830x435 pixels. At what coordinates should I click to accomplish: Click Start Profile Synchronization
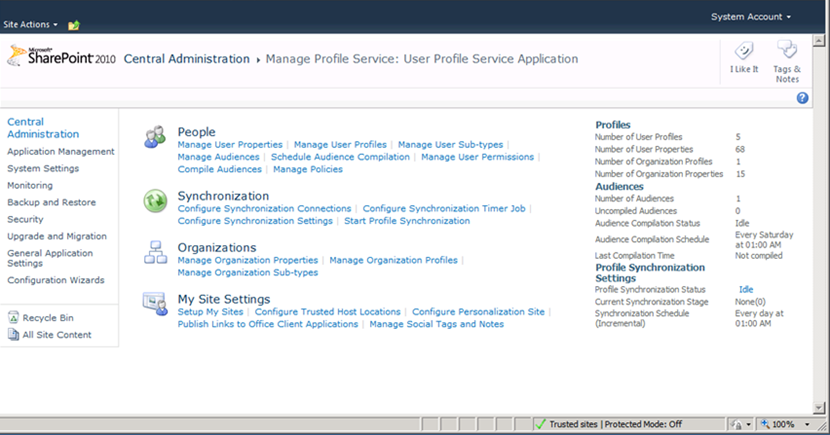pos(407,221)
